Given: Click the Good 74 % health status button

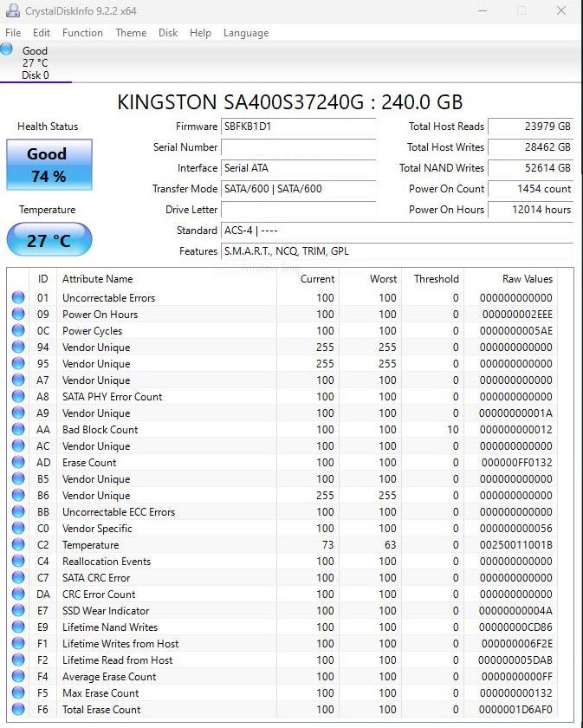Looking at the screenshot, I should tap(49, 165).
